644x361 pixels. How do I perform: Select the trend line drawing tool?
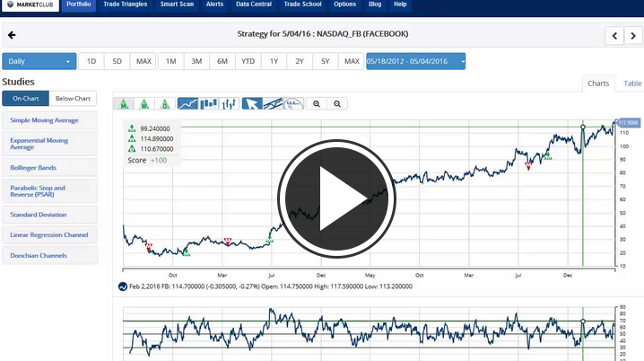click(x=274, y=104)
